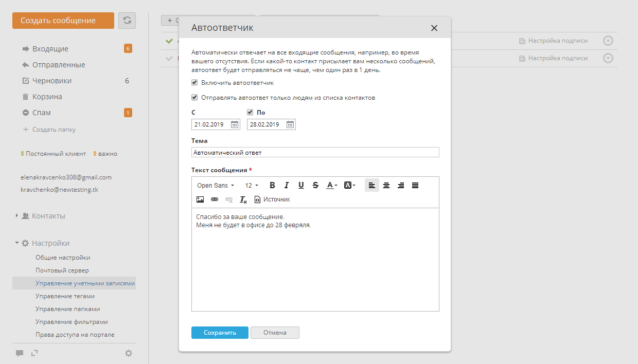Click the grey checkmark on second account row

pyautogui.click(x=169, y=58)
